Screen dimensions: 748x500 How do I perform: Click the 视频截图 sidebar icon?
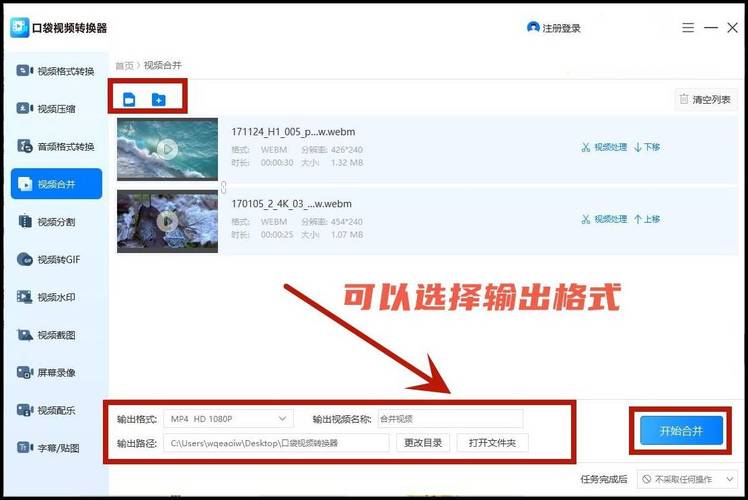click(24, 334)
